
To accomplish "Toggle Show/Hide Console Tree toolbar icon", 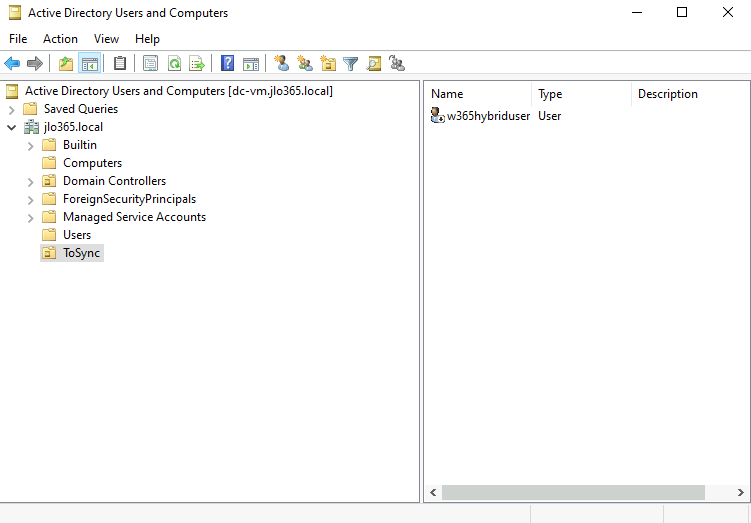I will point(90,63).
